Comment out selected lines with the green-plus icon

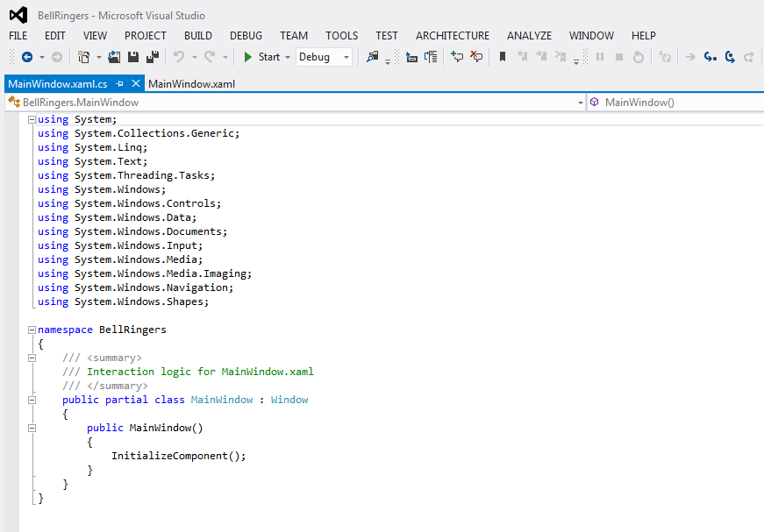tap(456, 57)
